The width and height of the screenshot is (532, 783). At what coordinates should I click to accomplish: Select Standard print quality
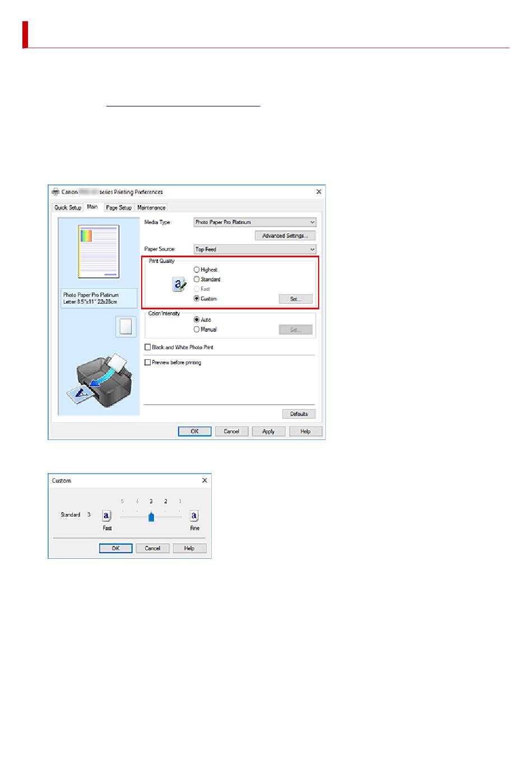pyautogui.click(x=207, y=279)
